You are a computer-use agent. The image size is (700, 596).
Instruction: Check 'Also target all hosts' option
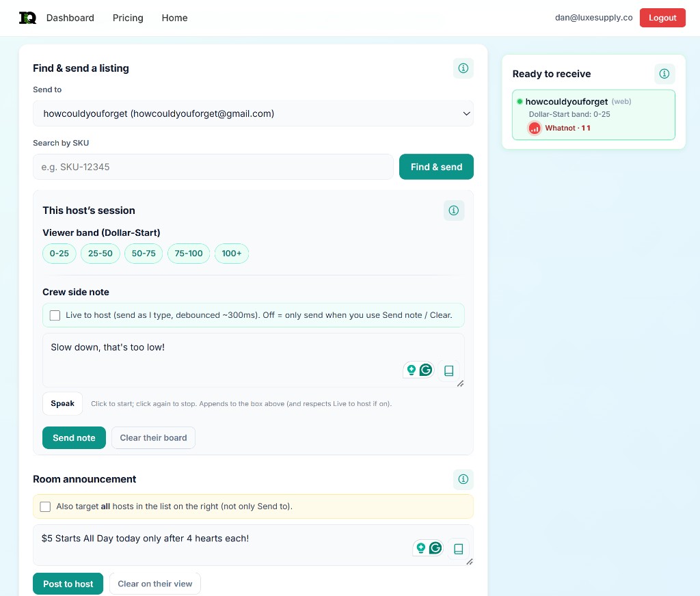point(45,506)
